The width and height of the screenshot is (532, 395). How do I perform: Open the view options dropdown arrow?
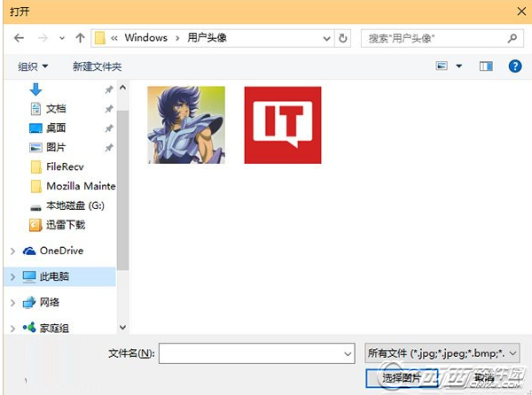tap(459, 66)
